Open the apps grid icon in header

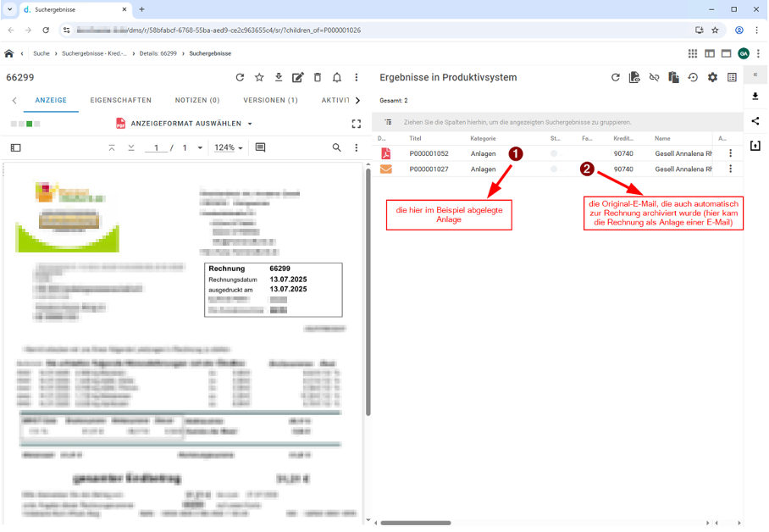pos(693,53)
